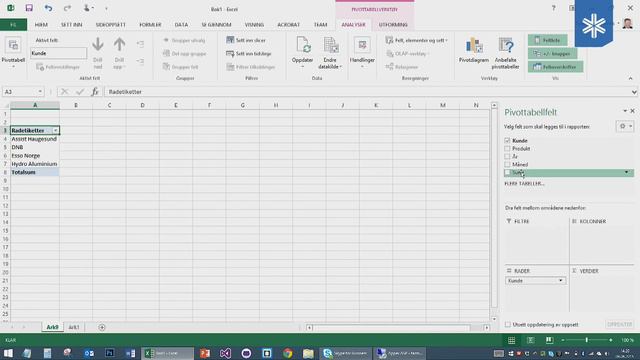Viewport: 640px width, 360px height.
Task: Open the Windows Start button
Action: click(8, 353)
